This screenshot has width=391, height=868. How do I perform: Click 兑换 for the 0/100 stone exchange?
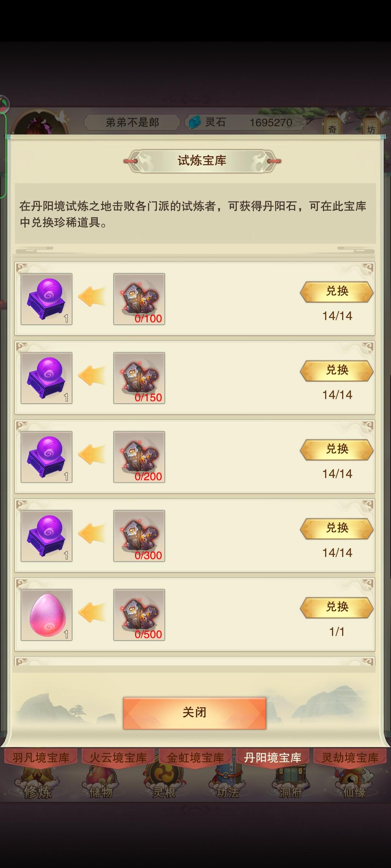[x=337, y=292]
